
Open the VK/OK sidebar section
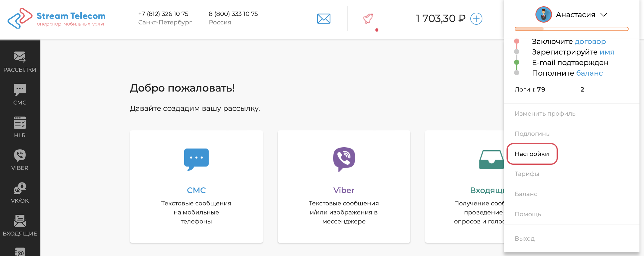click(x=20, y=193)
